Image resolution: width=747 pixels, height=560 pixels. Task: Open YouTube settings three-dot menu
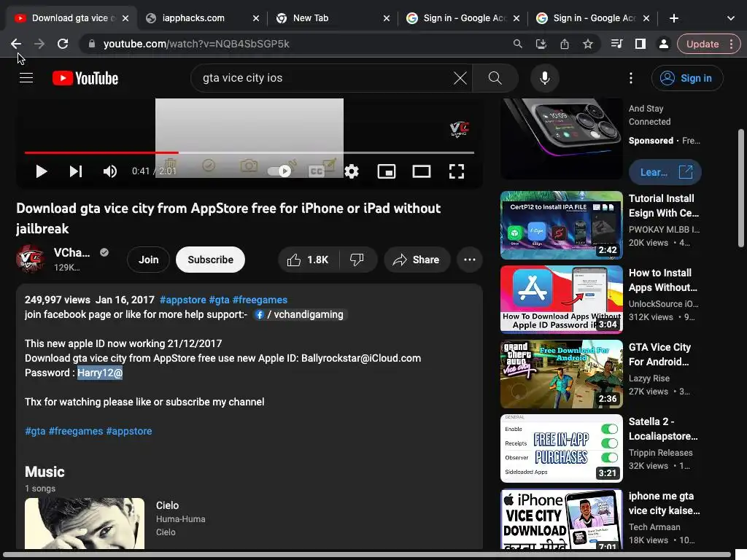(x=631, y=77)
